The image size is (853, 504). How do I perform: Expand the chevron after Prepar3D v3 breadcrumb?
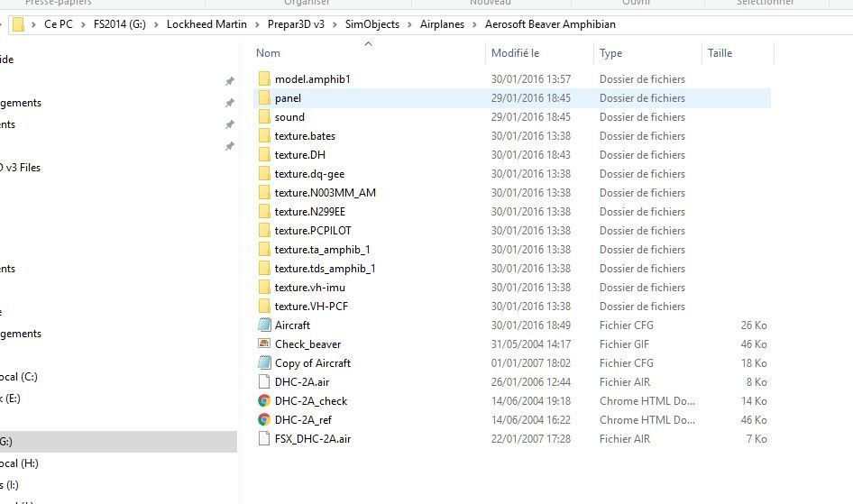click(335, 24)
